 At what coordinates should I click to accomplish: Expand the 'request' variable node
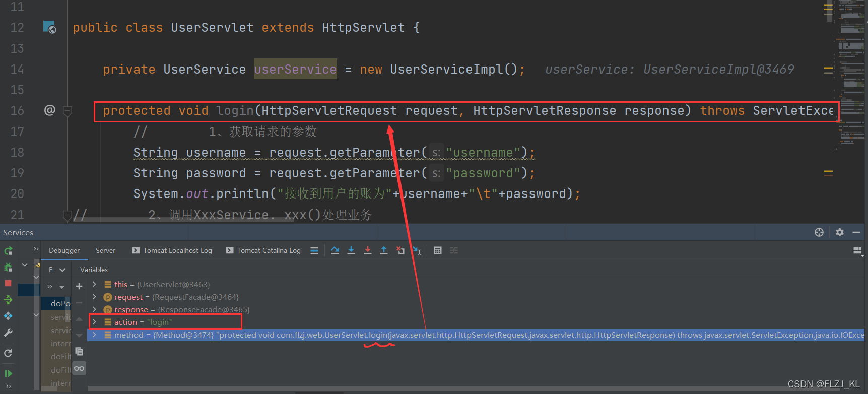tap(94, 297)
